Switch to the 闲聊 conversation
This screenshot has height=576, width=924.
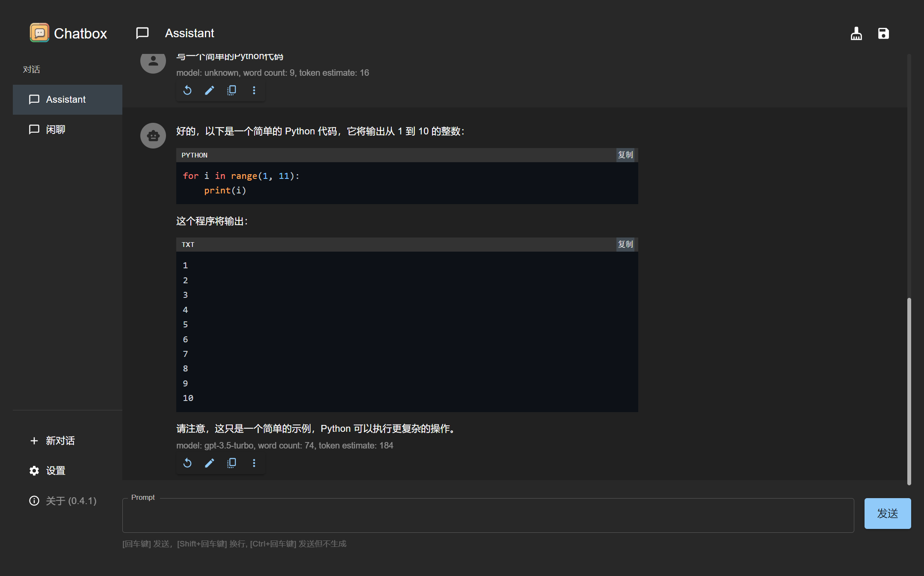pos(55,129)
